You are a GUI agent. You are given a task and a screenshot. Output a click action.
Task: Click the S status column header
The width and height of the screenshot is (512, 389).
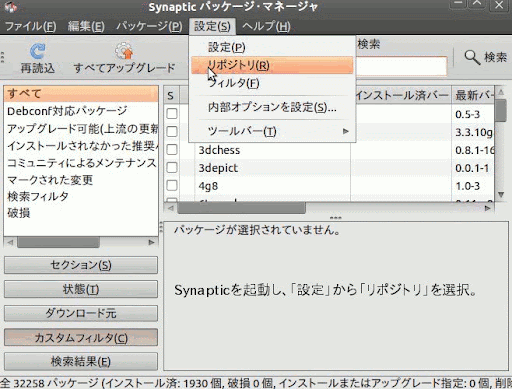[x=171, y=96]
